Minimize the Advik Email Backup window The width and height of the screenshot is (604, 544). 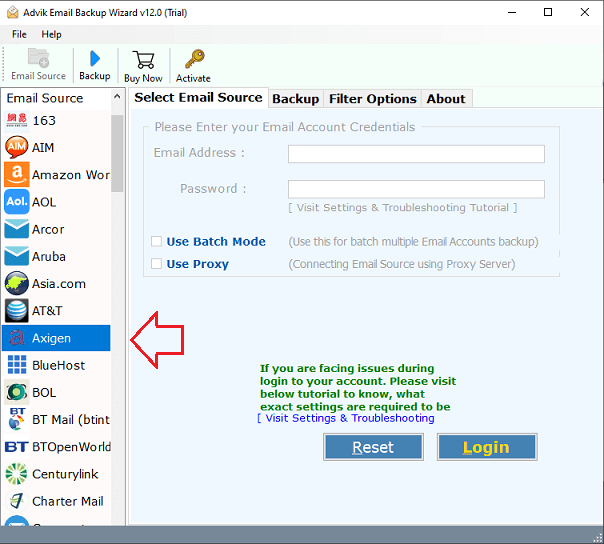click(512, 12)
